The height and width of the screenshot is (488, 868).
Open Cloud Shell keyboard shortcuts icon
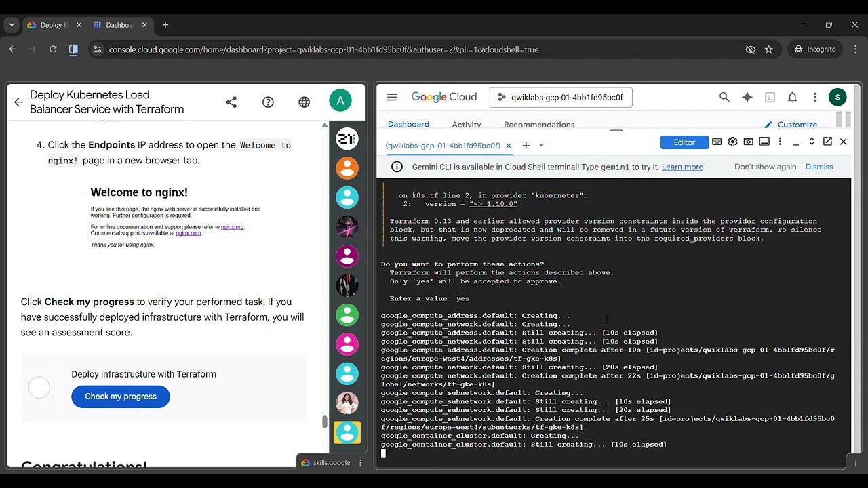[717, 142]
